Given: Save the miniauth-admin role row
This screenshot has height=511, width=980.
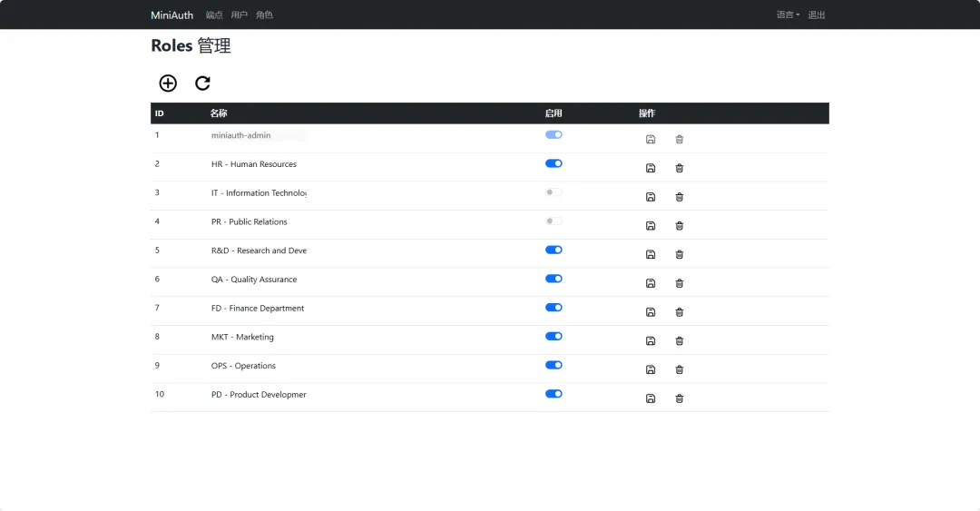Looking at the screenshot, I should [650, 140].
